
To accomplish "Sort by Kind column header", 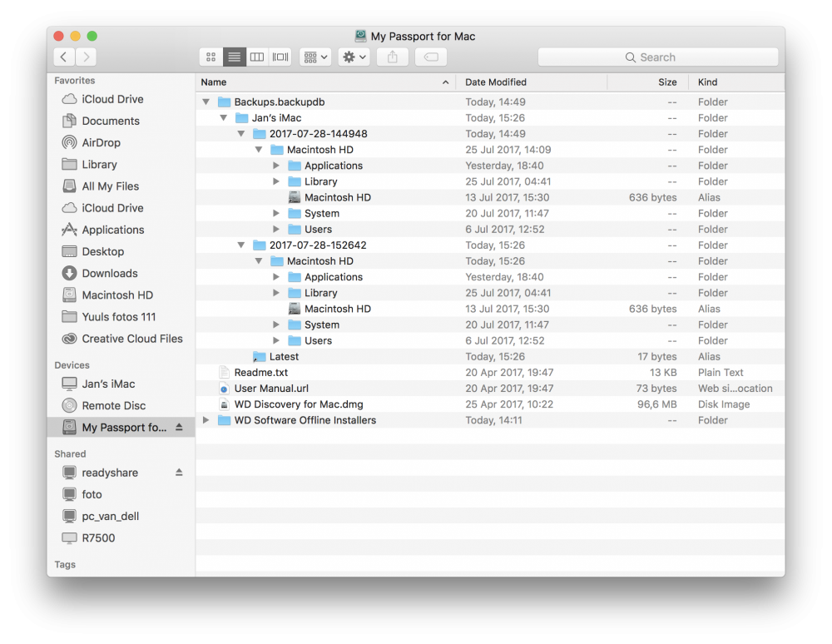I will point(736,82).
